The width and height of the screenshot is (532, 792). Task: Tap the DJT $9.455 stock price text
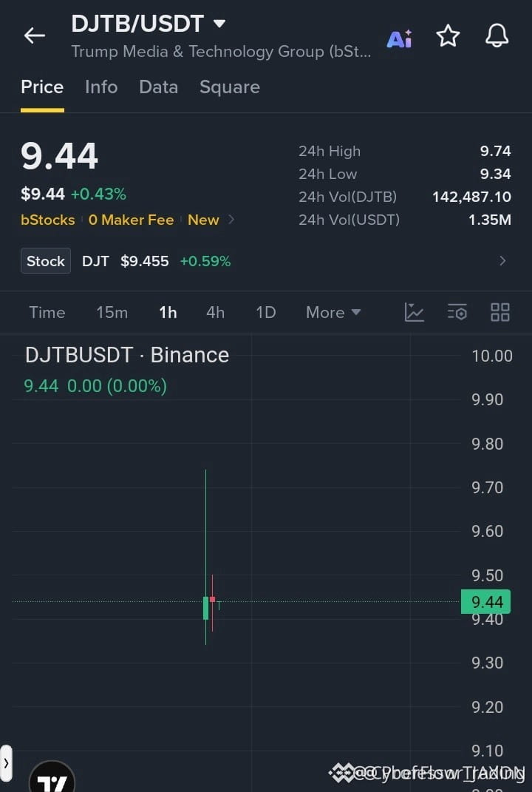click(x=125, y=261)
